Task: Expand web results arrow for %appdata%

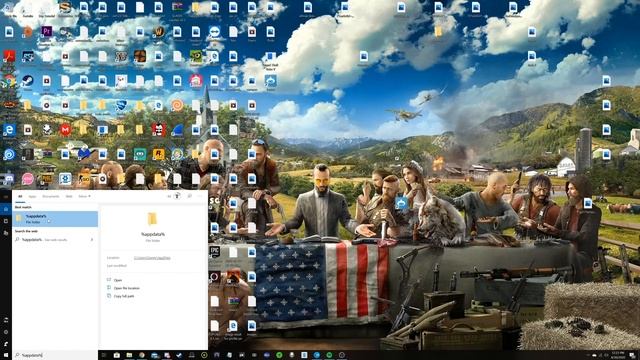Action: point(92,240)
